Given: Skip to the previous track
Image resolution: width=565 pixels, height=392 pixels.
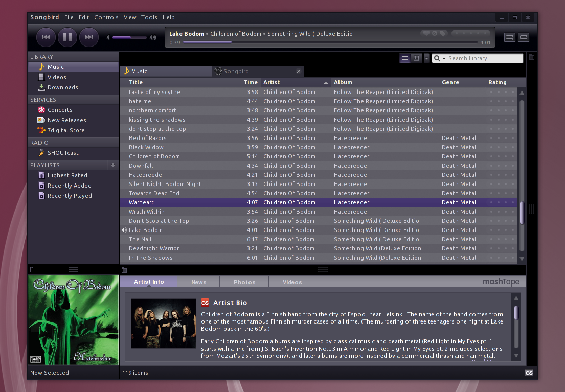Looking at the screenshot, I should (46, 37).
